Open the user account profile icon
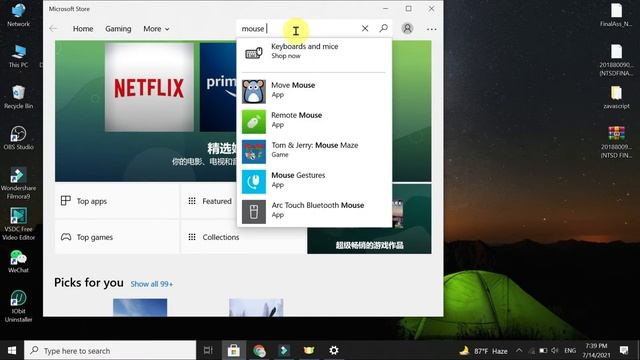This screenshot has width=640, height=360. click(x=407, y=28)
